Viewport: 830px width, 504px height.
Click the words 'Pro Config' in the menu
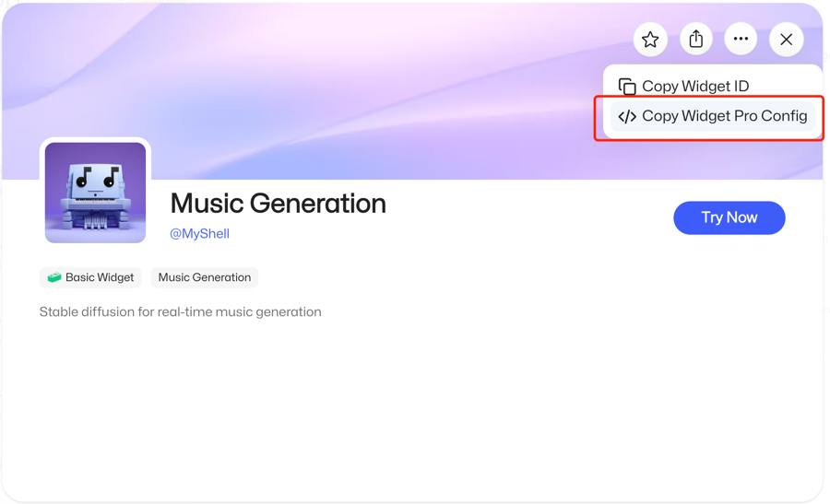(x=770, y=117)
